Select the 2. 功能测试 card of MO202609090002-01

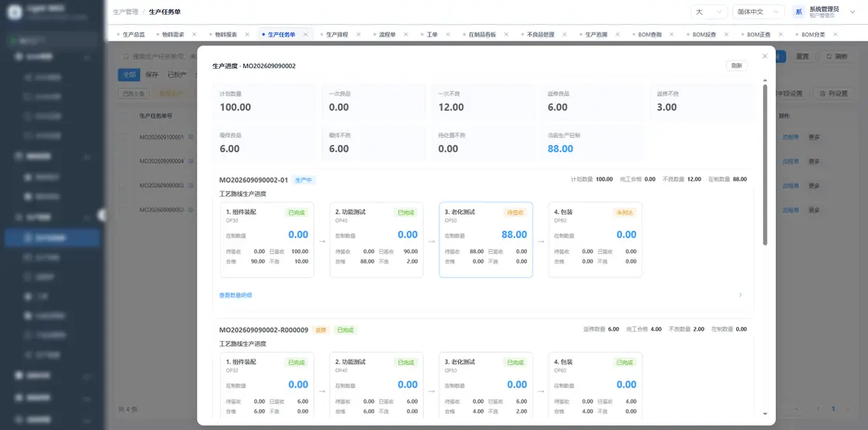click(x=377, y=239)
